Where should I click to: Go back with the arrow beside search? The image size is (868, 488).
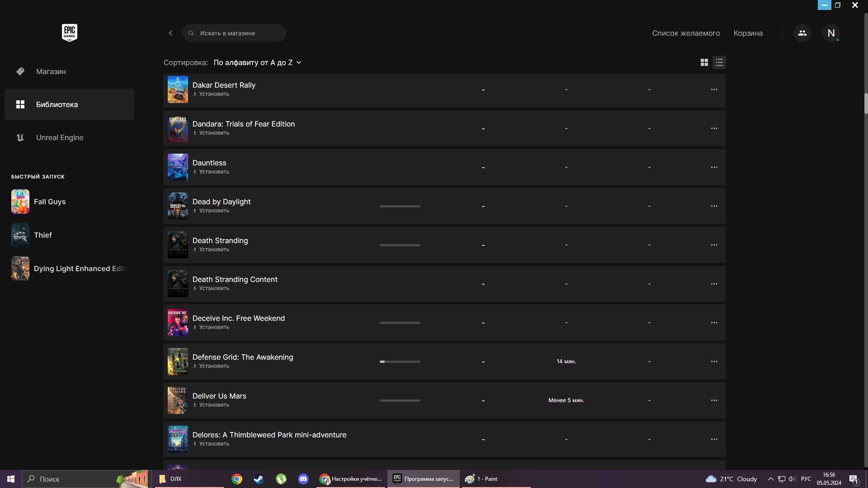pyautogui.click(x=170, y=33)
